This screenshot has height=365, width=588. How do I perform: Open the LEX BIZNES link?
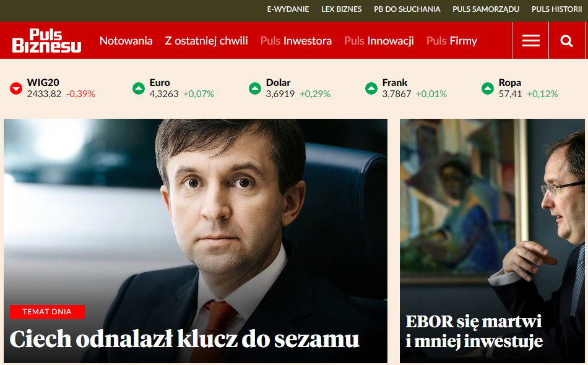(x=341, y=9)
